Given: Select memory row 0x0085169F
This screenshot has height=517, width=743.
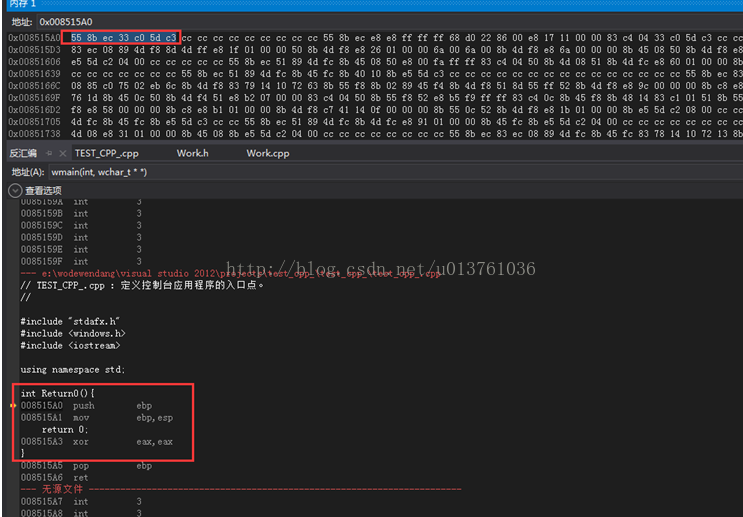Looking at the screenshot, I should coord(375,98).
